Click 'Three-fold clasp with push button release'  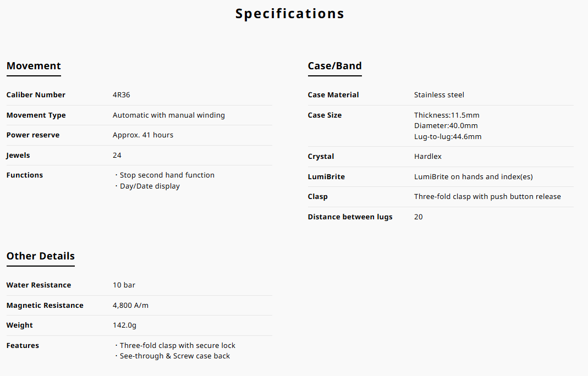487,197
